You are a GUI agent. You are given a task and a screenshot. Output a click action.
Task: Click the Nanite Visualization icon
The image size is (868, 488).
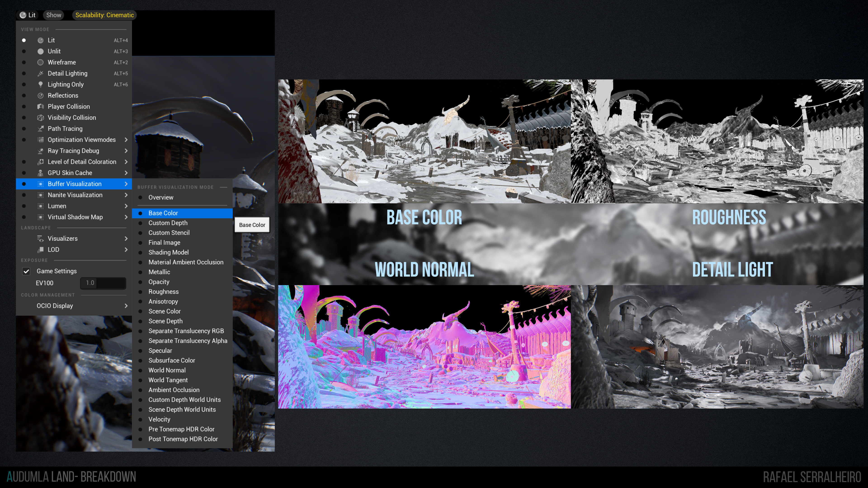pos(40,195)
